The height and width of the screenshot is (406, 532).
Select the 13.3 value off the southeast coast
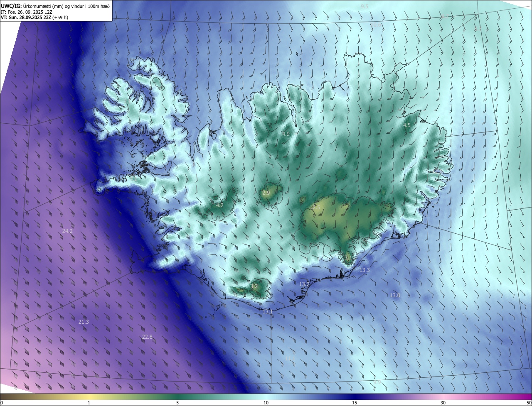[x=365, y=270]
